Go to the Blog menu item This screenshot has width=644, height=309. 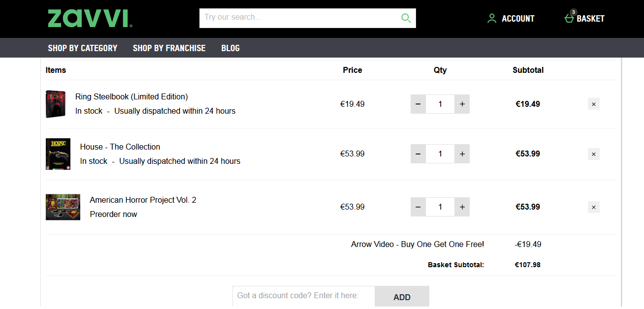[230, 48]
